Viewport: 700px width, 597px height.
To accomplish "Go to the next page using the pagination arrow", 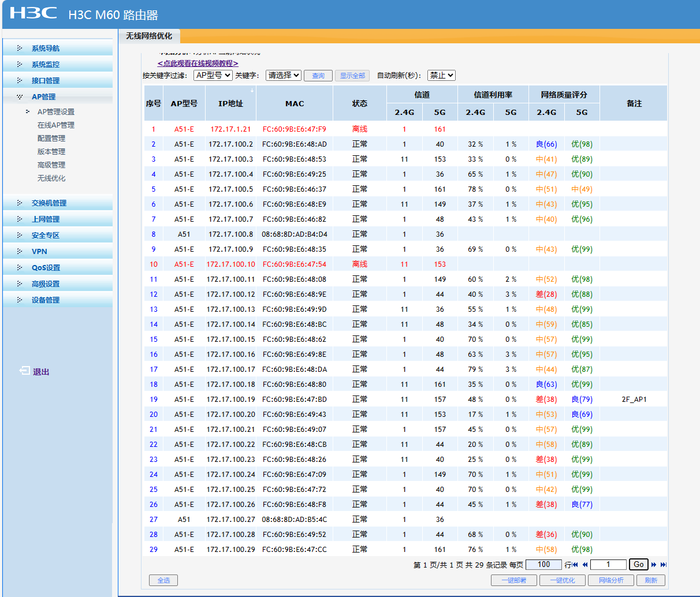I will point(654,565).
